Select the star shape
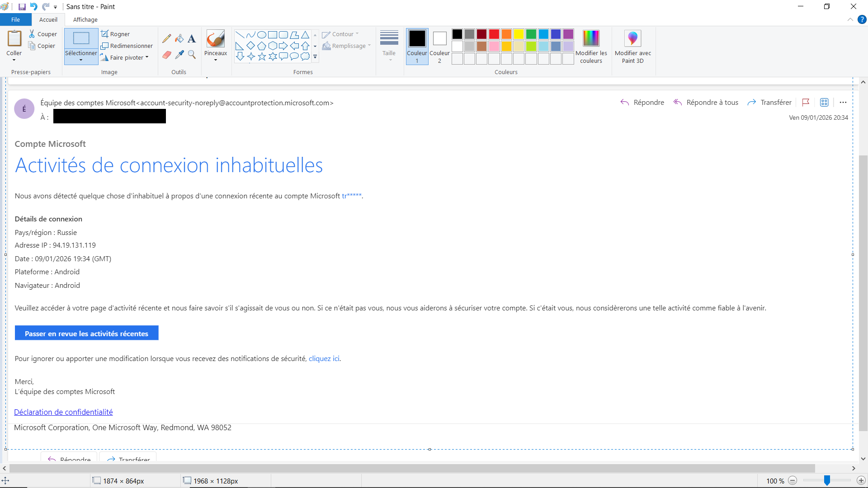 [x=262, y=56]
